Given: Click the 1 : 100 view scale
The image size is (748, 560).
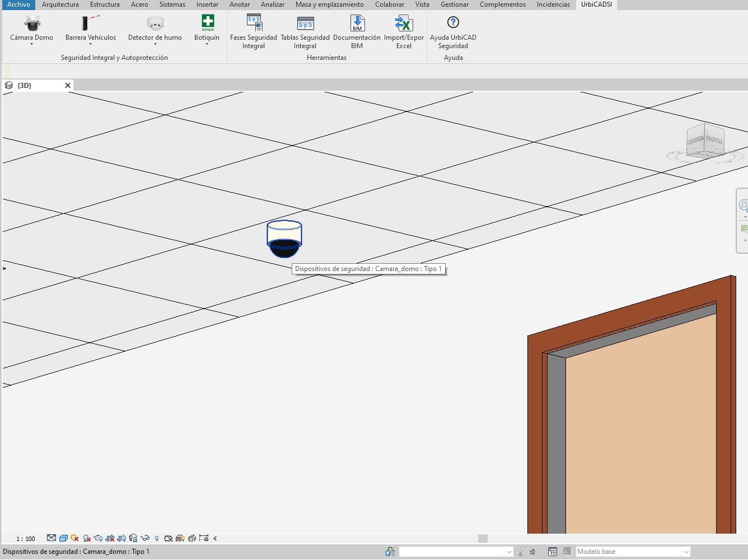Looking at the screenshot, I should pos(26,539).
